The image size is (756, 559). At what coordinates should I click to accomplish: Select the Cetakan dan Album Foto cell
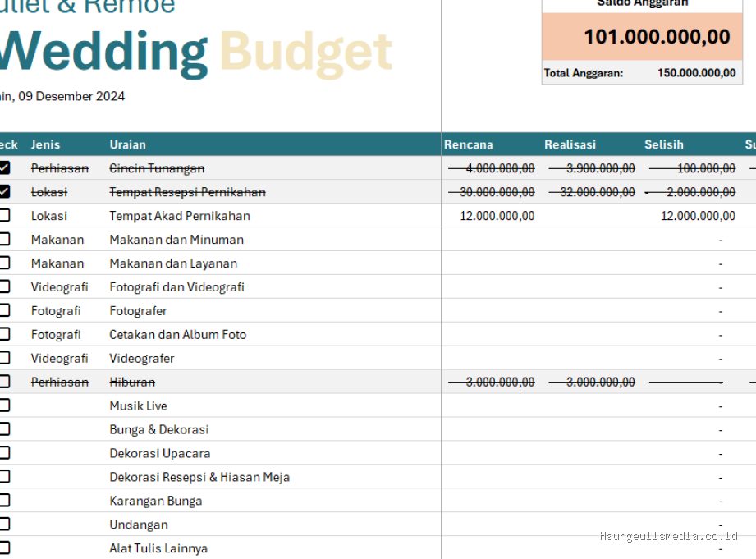click(x=177, y=334)
